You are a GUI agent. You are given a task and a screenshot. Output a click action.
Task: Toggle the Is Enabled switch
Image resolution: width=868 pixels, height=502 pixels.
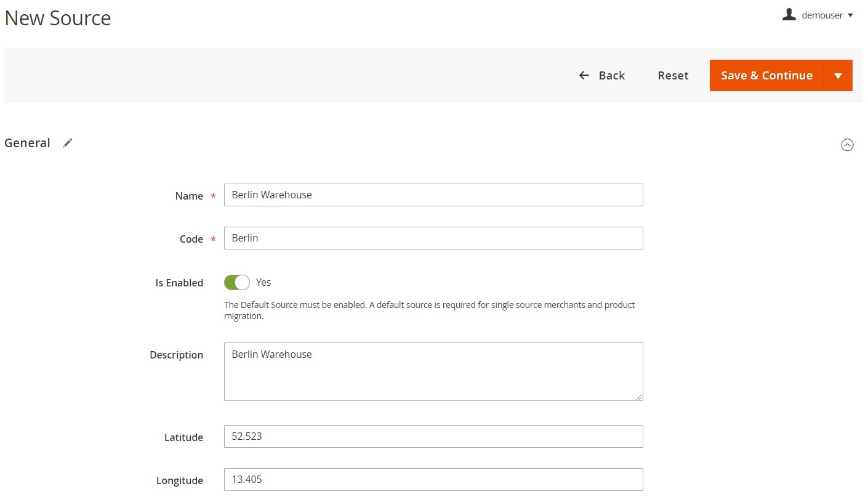237,282
